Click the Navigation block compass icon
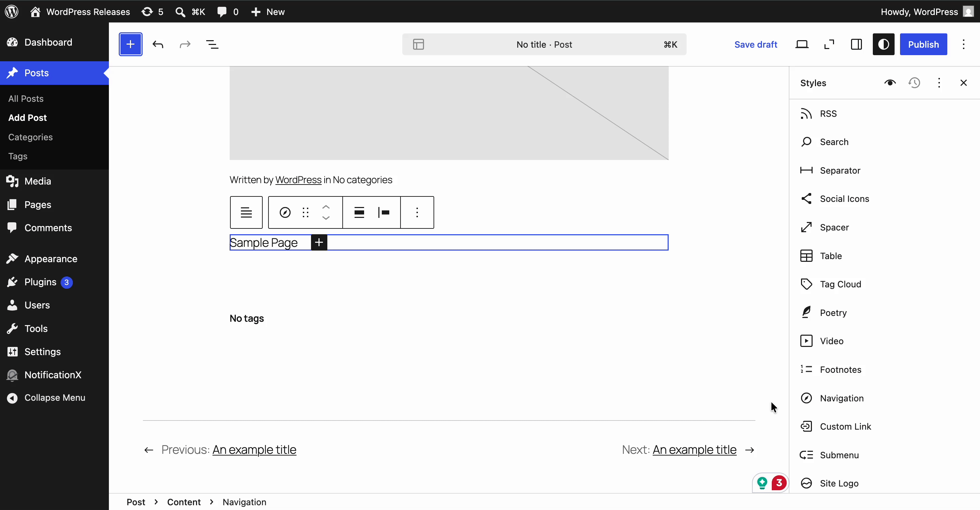This screenshot has height=510, width=980. [285, 212]
